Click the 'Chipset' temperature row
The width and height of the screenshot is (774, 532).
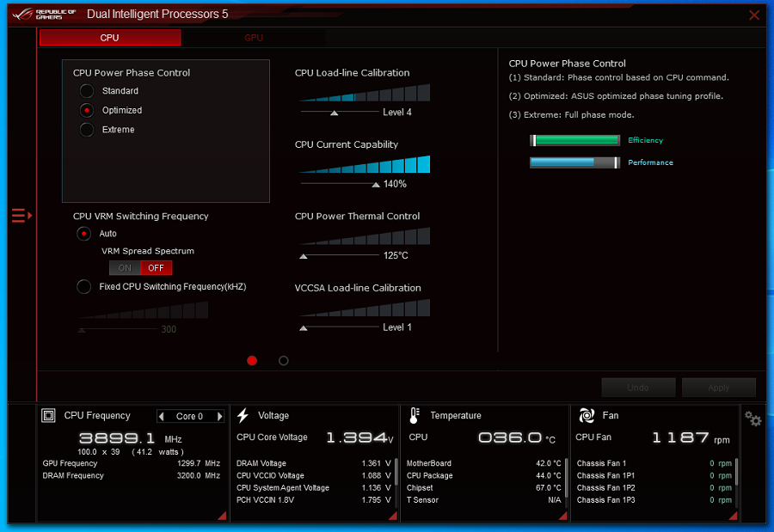tap(483, 488)
